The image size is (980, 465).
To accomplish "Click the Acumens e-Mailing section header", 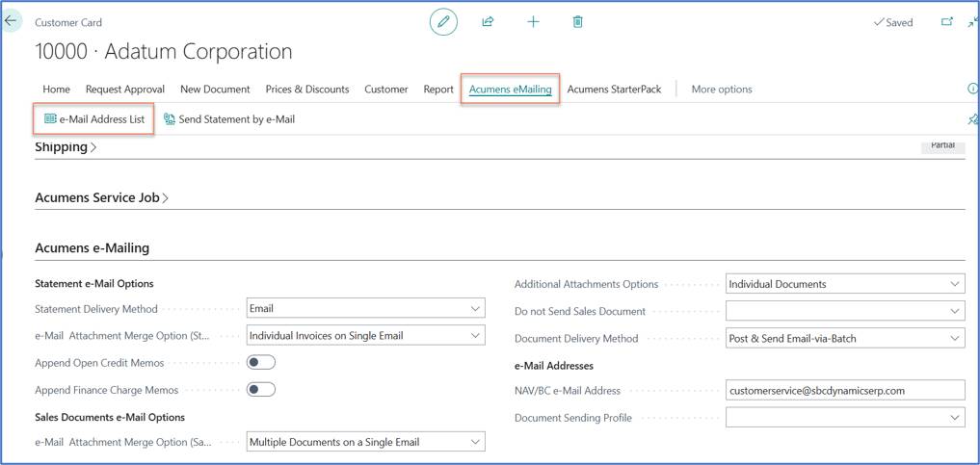I will [92, 247].
